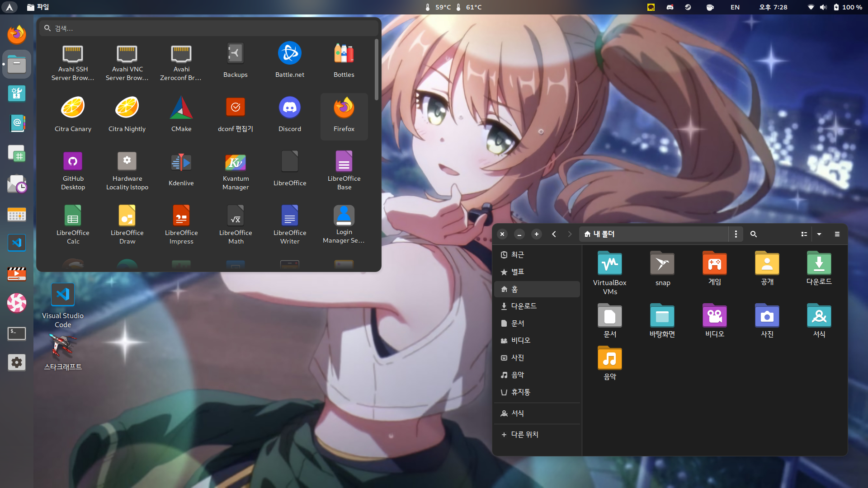Open CMake application
This screenshot has height=488, width=868.
coord(181,116)
